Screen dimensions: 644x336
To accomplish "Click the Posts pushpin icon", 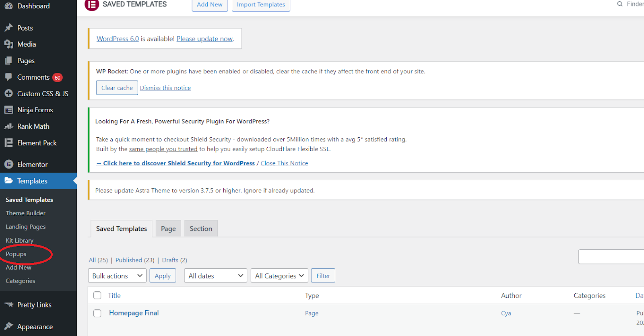I will coord(8,28).
